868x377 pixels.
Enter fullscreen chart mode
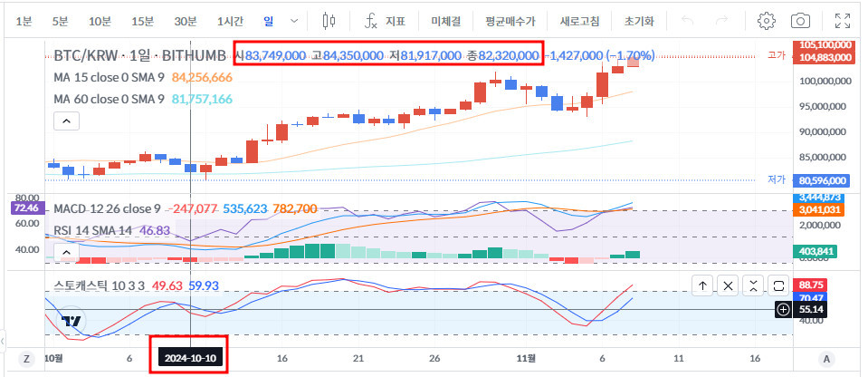[x=842, y=20]
